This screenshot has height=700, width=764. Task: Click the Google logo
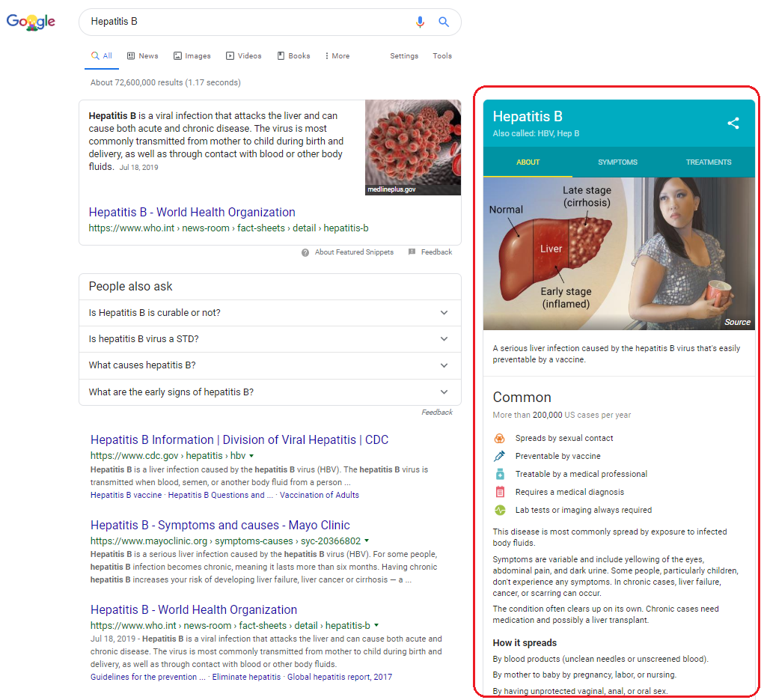(31, 22)
